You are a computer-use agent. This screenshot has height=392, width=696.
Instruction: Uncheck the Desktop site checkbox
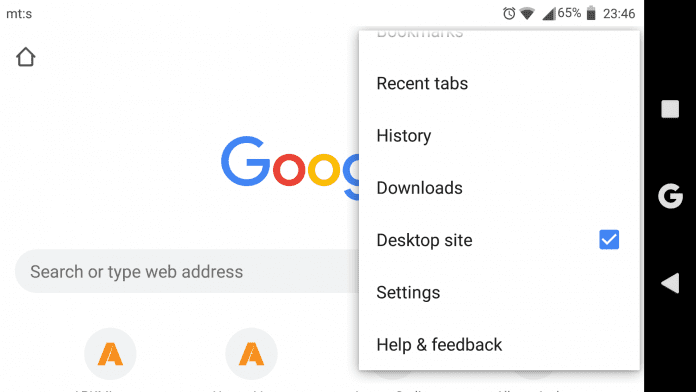tap(609, 240)
